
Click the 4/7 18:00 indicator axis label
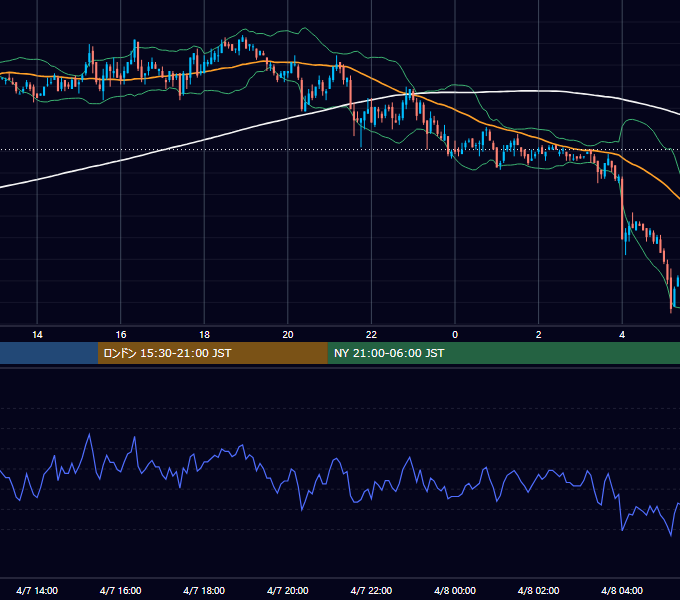pyautogui.click(x=204, y=590)
